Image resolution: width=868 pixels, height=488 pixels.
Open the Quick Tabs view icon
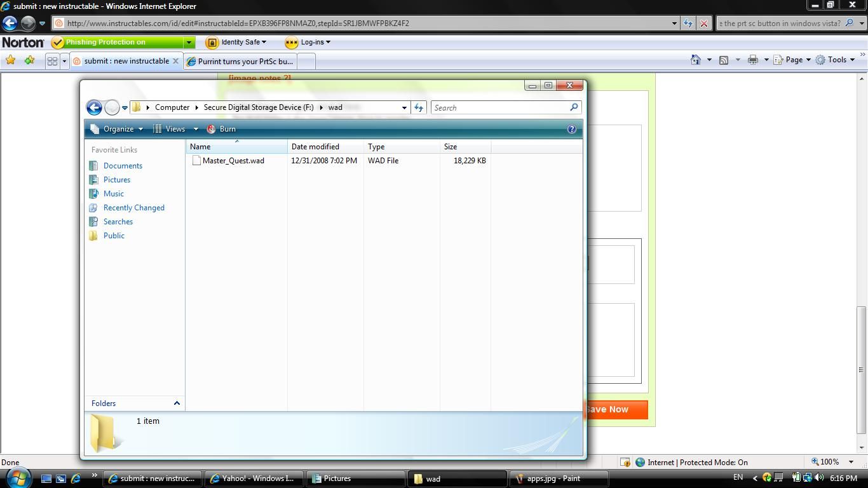click(53, 60)
